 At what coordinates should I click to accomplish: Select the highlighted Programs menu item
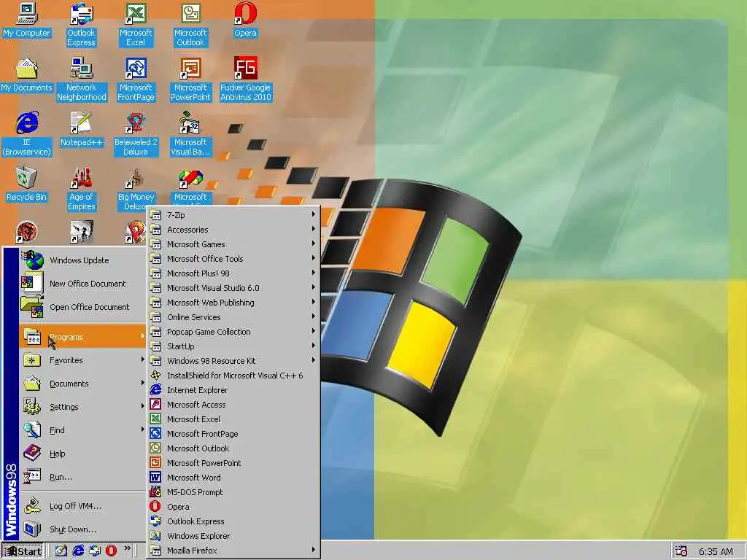82,337
